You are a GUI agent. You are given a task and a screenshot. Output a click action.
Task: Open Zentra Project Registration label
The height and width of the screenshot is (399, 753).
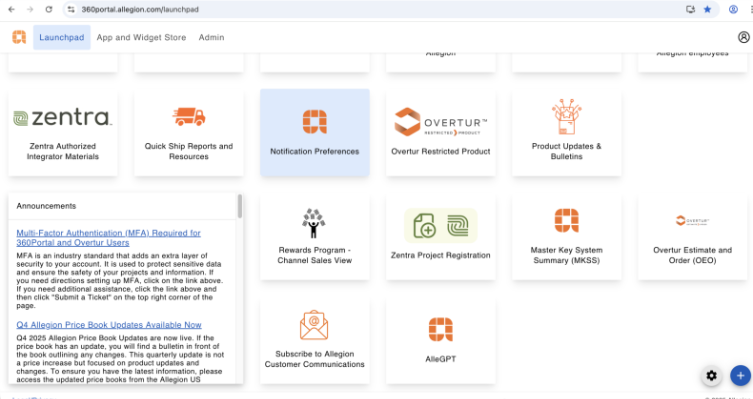click(x=440, y=255)
